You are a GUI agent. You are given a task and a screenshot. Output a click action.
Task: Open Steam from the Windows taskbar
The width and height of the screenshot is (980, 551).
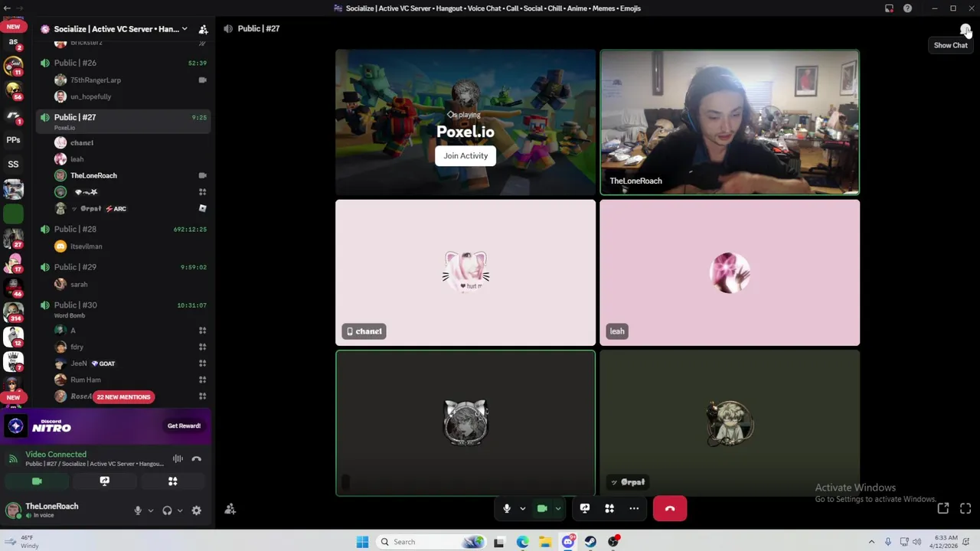click(x=590, y=542)
